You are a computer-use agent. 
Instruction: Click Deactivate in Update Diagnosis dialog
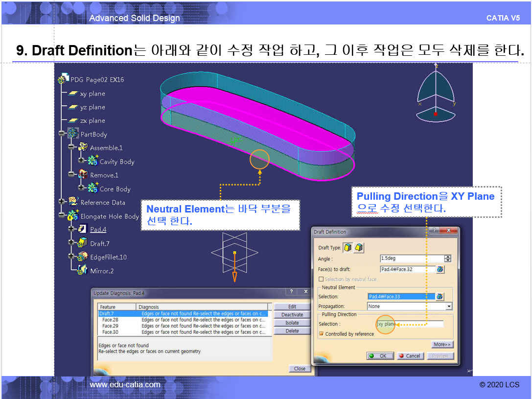click(292, 315)
